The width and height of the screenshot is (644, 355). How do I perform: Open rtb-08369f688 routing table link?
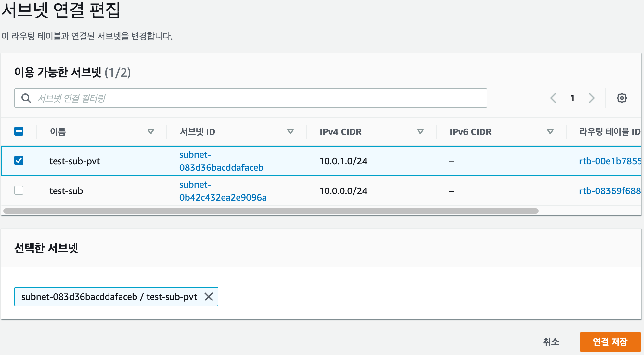tap(610, 191)
